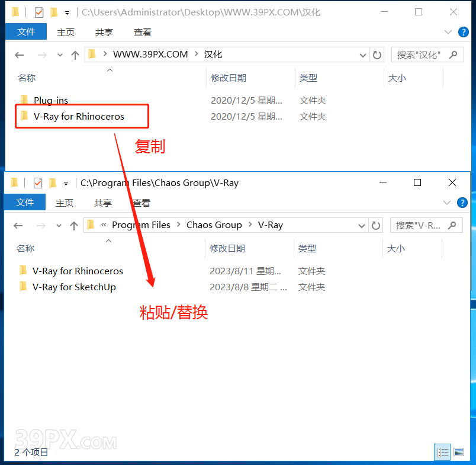Viewport: 476px width, 465px height.
Task: Click properties checkmark icon in bottom title bar
Action: 38,182
